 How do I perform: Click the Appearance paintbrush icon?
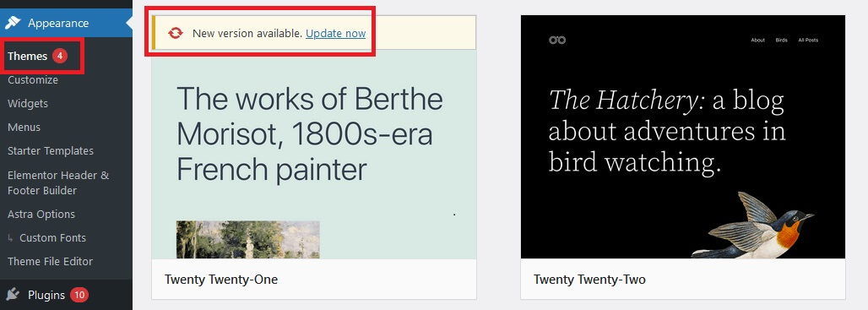tap(12, 24)
